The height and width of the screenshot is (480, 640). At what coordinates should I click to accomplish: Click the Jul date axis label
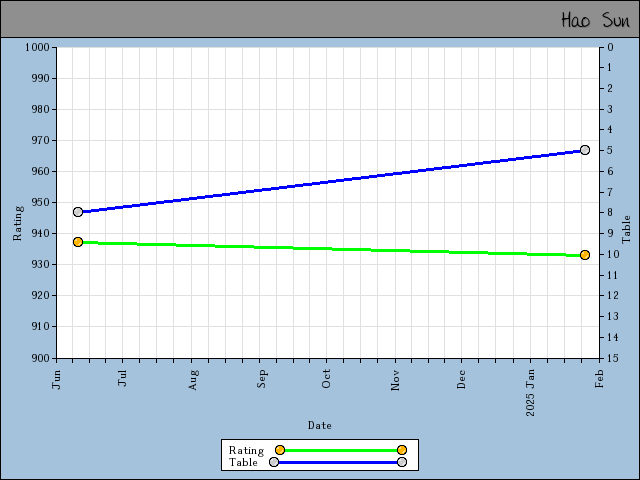tap(122, 378)
